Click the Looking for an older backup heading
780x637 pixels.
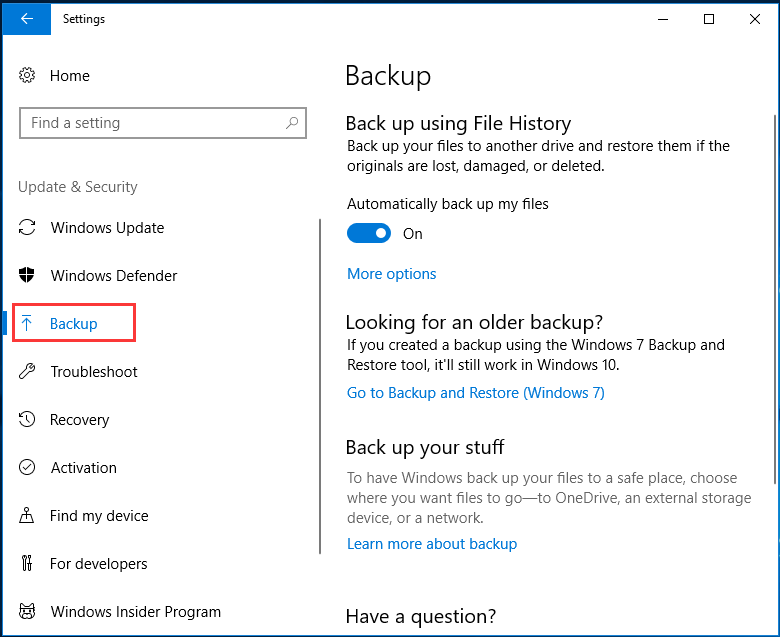click(474, 322)
